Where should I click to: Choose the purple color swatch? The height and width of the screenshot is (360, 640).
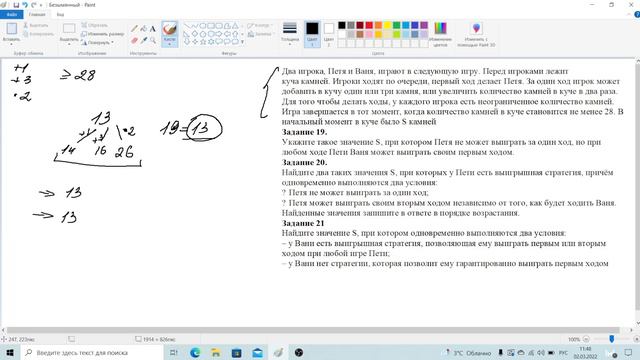[x=424, y=25]
